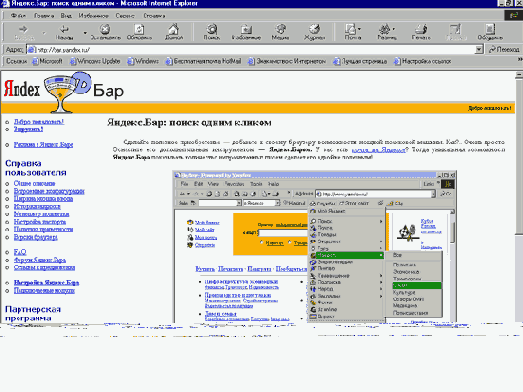Click the Print (Печать) toolbar icon
The image size is (523, 392).
[x=421, y=32]
